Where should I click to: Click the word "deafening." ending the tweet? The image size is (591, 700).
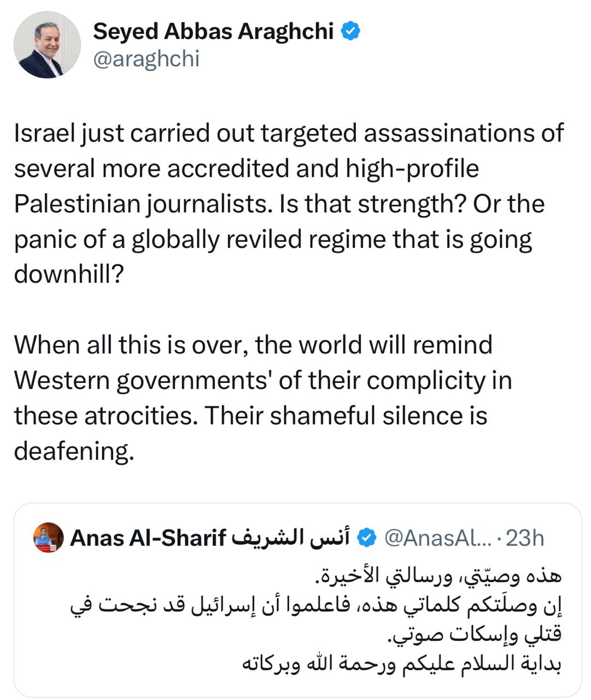(74, 451)
